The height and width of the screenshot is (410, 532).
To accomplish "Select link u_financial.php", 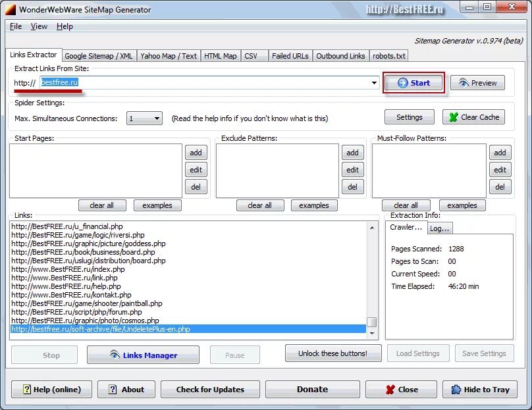I will [67, 226].
